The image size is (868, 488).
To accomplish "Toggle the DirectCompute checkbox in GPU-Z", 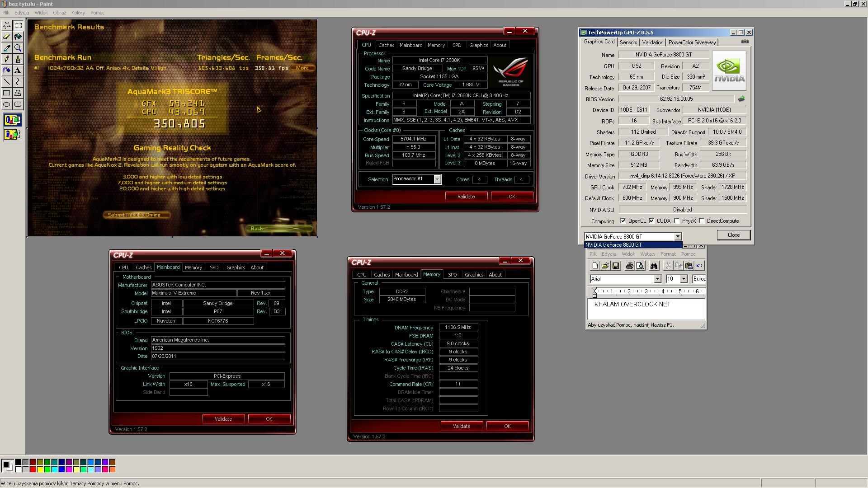I will pos(702,221).
